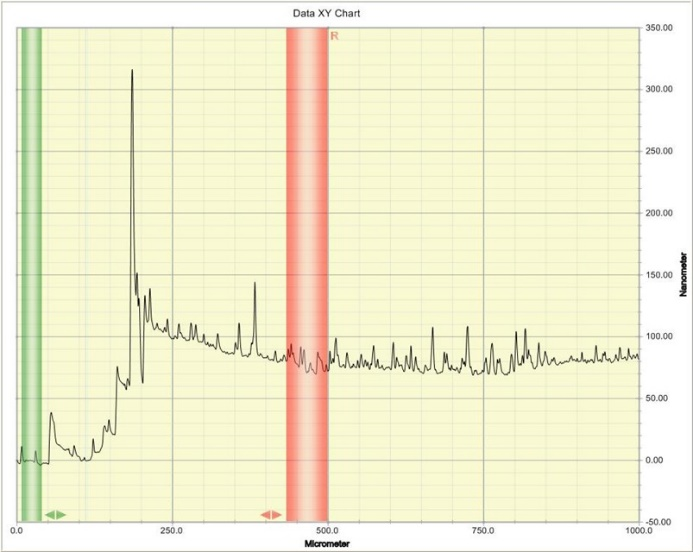The image size is (693, 552).
Task: Click the red right arrow handle
Action: tap(277, 514)
